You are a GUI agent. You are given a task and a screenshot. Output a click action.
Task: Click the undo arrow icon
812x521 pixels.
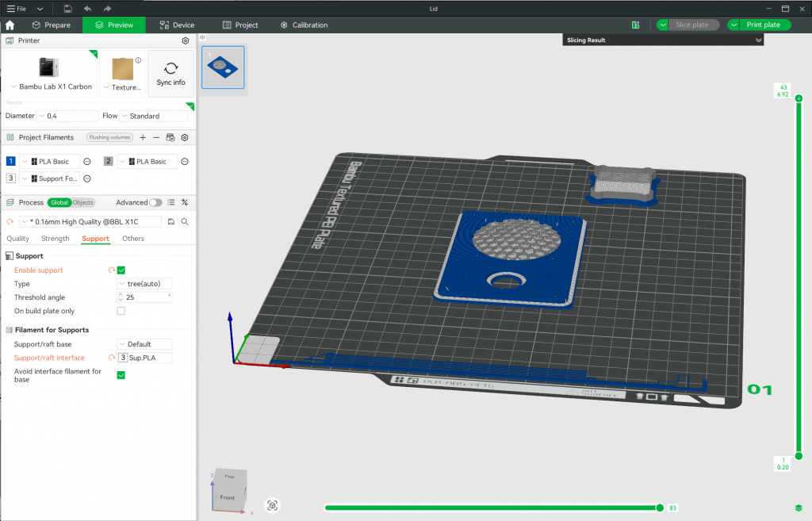click(x=88, y=8)
